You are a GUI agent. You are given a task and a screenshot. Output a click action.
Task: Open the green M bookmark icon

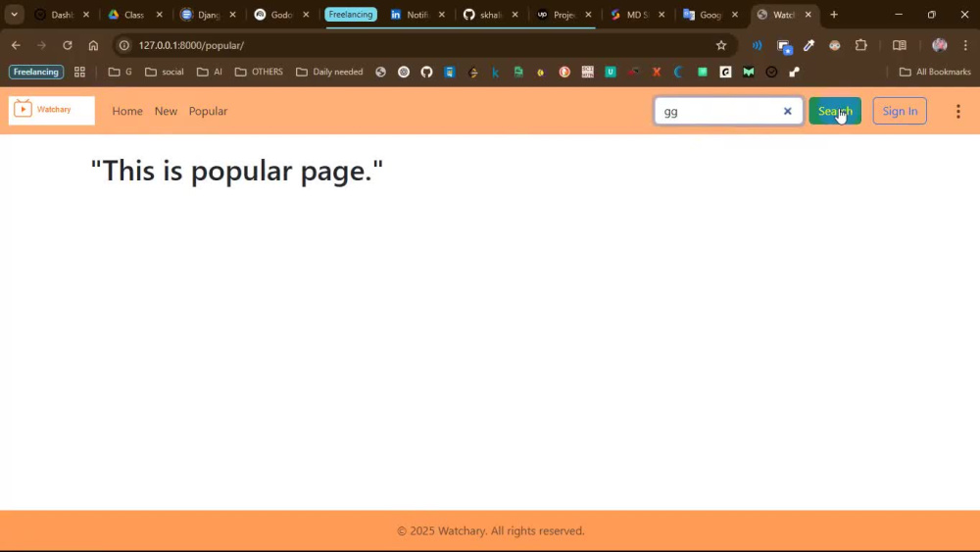[x=748, y=72]
